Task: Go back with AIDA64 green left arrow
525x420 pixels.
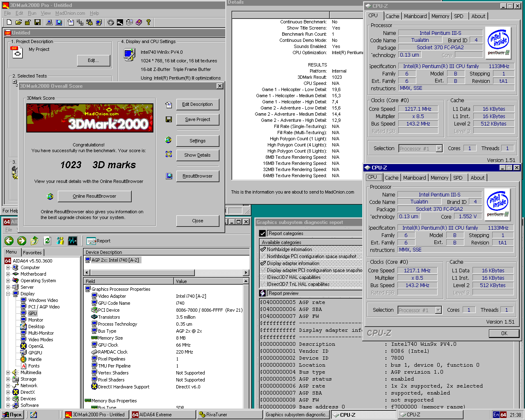Action: click(9, 241)
